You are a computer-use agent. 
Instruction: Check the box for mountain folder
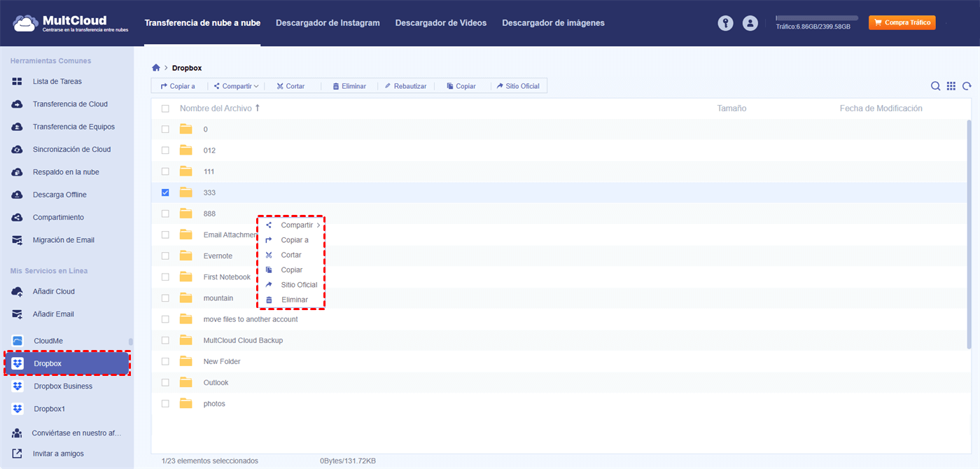[x=165, y=298]
